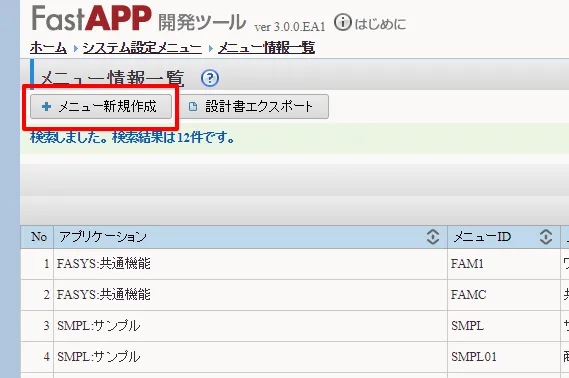Click row number 1 cell
Viewport: 569px width, 378px height.
pos(37,264)
